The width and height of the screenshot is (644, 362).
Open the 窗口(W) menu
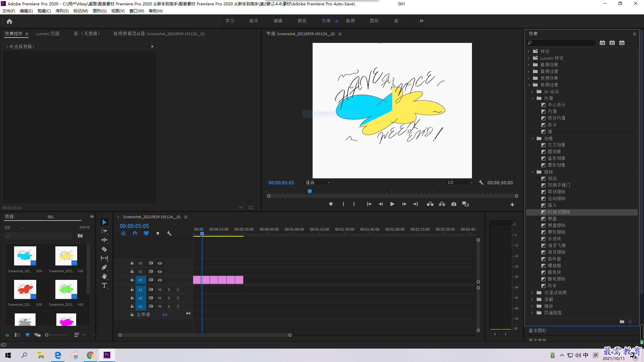point(137,11)
